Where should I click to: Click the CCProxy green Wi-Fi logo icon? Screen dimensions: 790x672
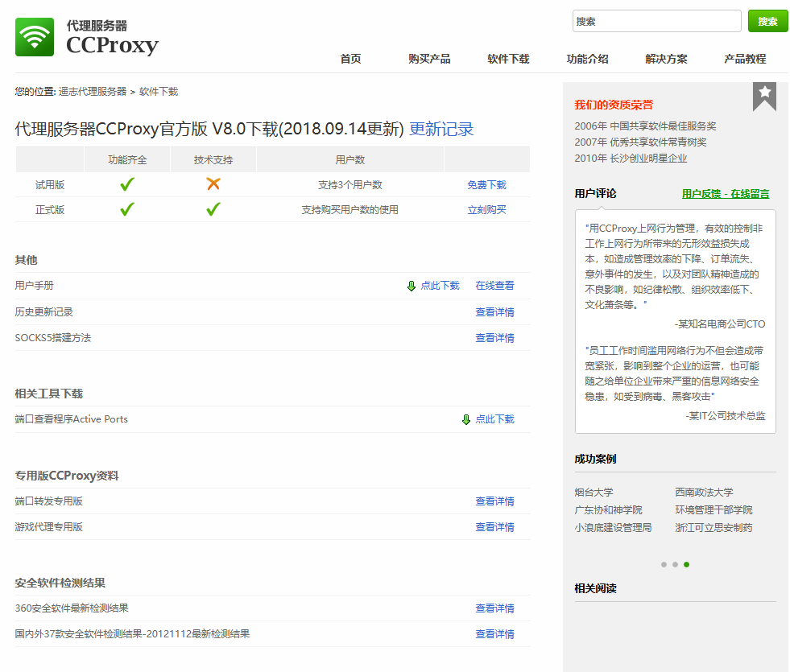point(35,37)
